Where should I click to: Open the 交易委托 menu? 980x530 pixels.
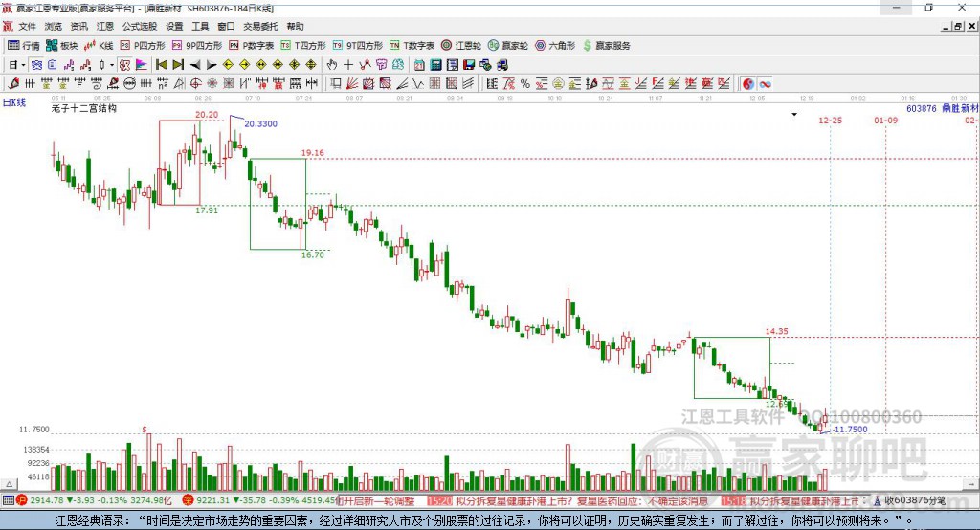tap(260, 26)
